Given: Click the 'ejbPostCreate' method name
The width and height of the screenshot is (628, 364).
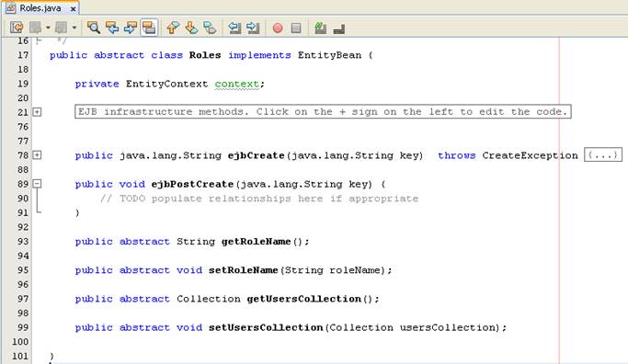Looking at the screenshot, I should (193, 184).
